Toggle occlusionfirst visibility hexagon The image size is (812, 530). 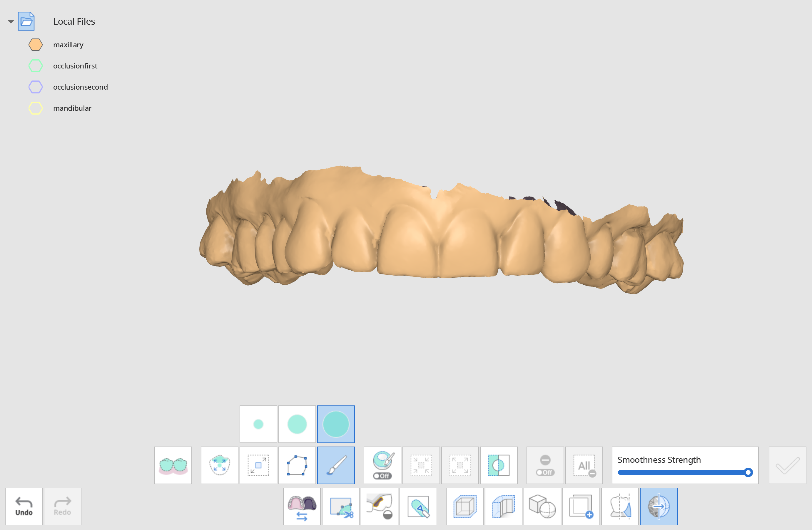(x=36, y=66)
